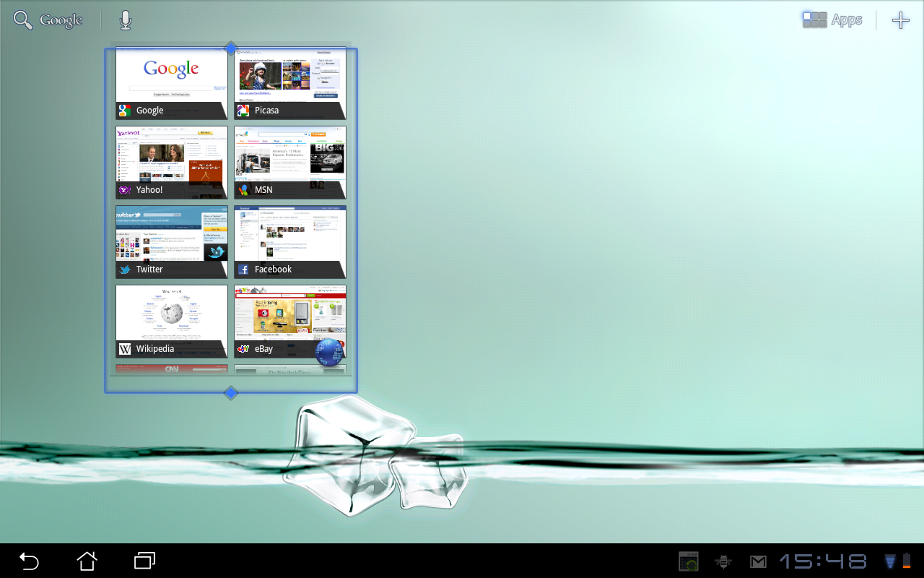924x578 pixels.
Task: Open the Apps drawer
Action: tap(833, 20)
